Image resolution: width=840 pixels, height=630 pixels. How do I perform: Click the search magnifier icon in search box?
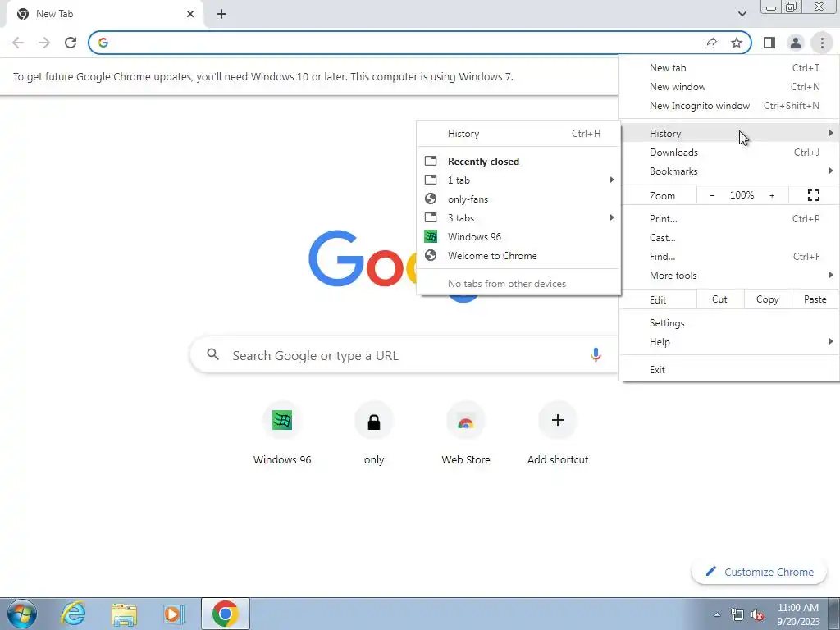[x=213, y=354]
